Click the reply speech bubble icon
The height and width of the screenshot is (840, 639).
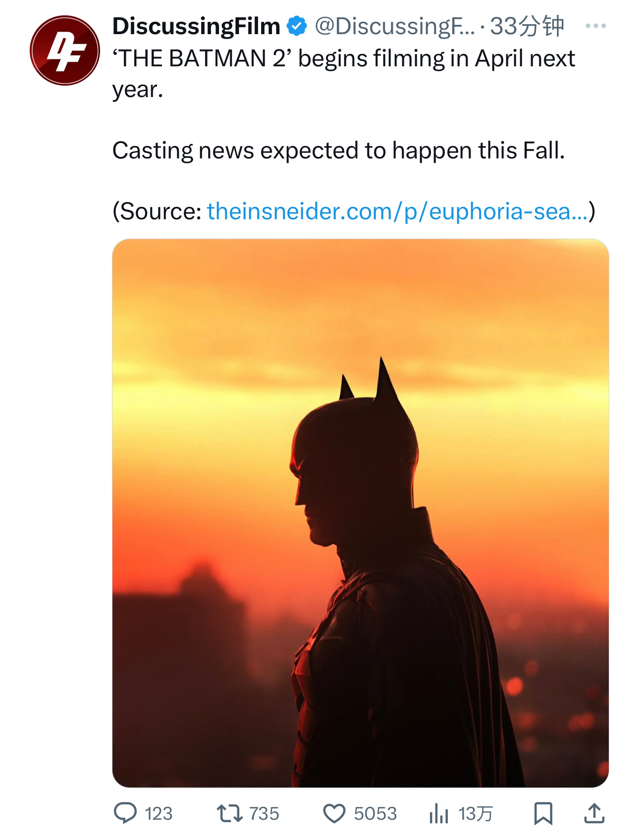click(x=125, y=813)
